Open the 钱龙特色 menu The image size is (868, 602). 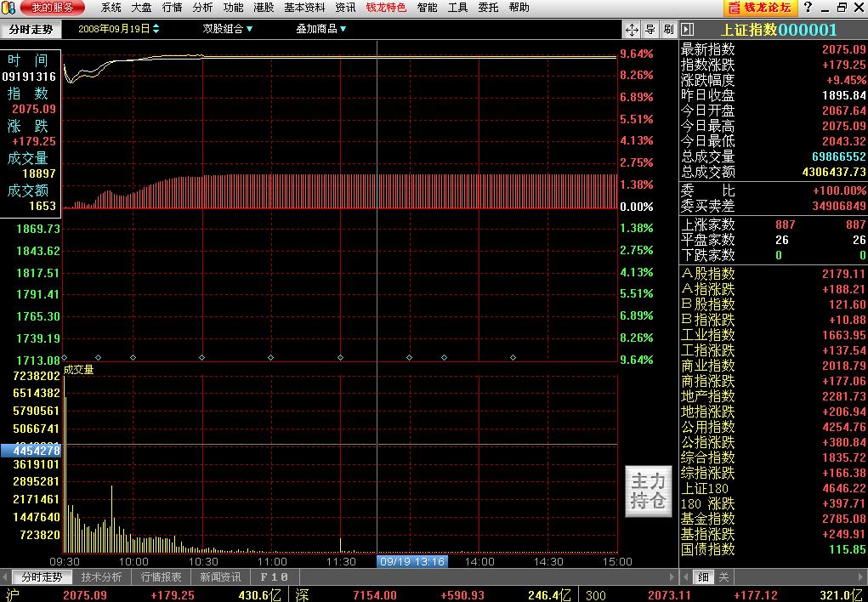pyautogui.click(x=386, y=8)
